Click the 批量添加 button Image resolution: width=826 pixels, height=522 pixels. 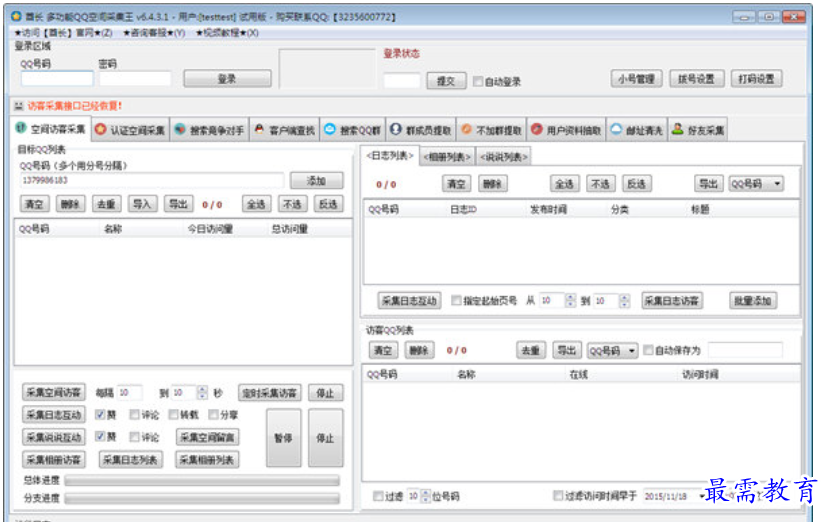[x=753, y=301]
